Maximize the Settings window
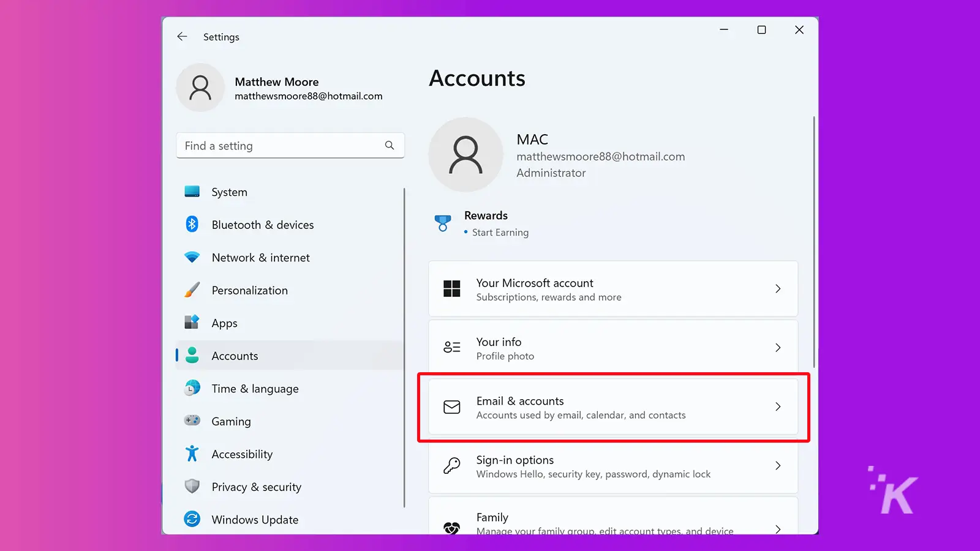The width and height of the screenshot is (980, 551). [x=761, y=29]
